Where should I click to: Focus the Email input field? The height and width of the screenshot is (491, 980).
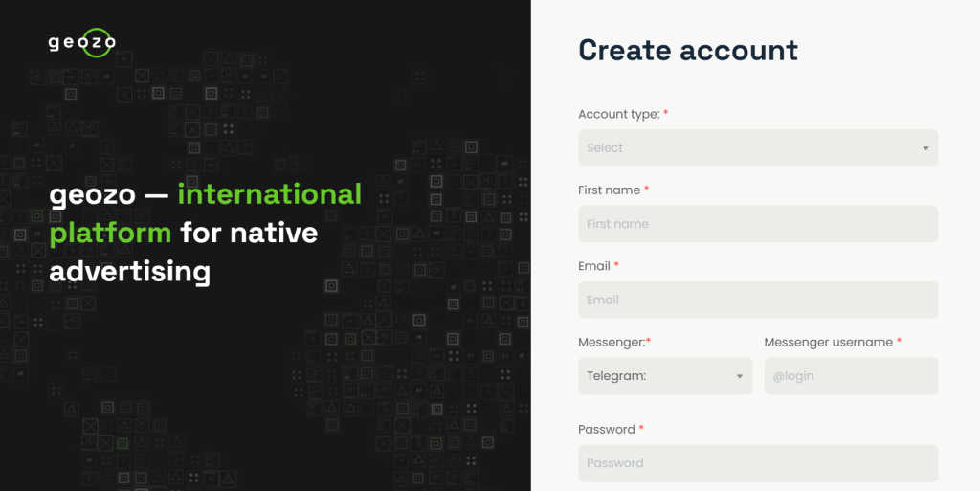[x=758, y=300]
